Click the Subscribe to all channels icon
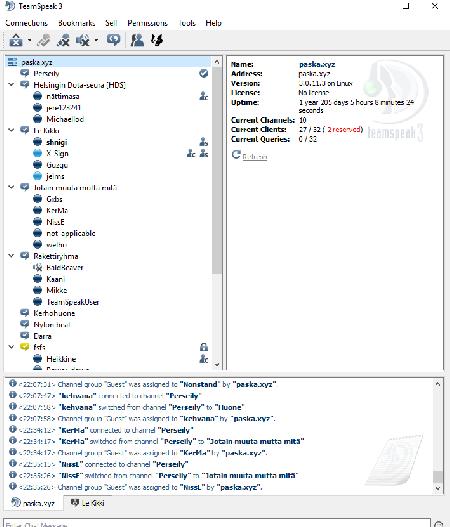450x527 pixels. tap(113, 40)
